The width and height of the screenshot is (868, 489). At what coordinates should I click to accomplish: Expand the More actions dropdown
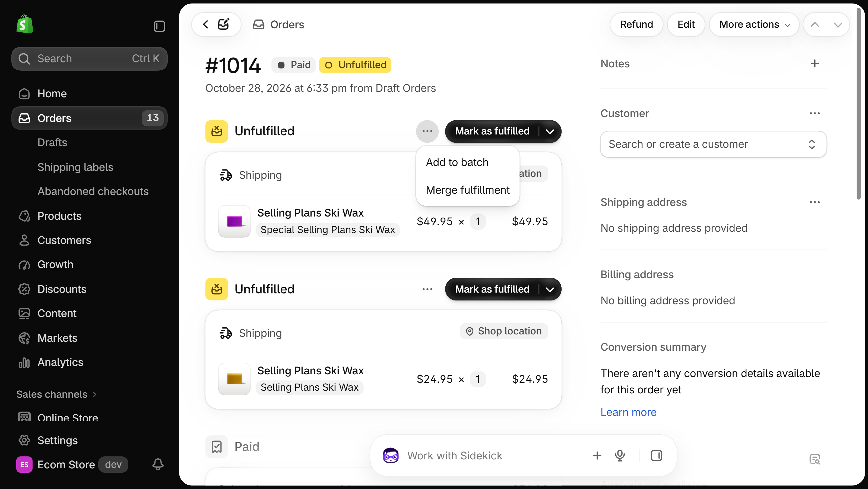[x=755, y=24]
